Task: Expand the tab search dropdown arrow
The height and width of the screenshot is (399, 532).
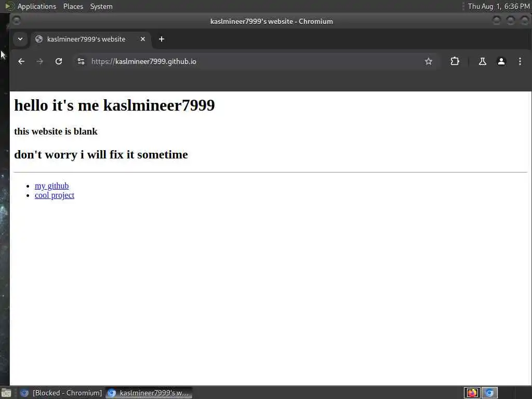Action: pos(20,39)
